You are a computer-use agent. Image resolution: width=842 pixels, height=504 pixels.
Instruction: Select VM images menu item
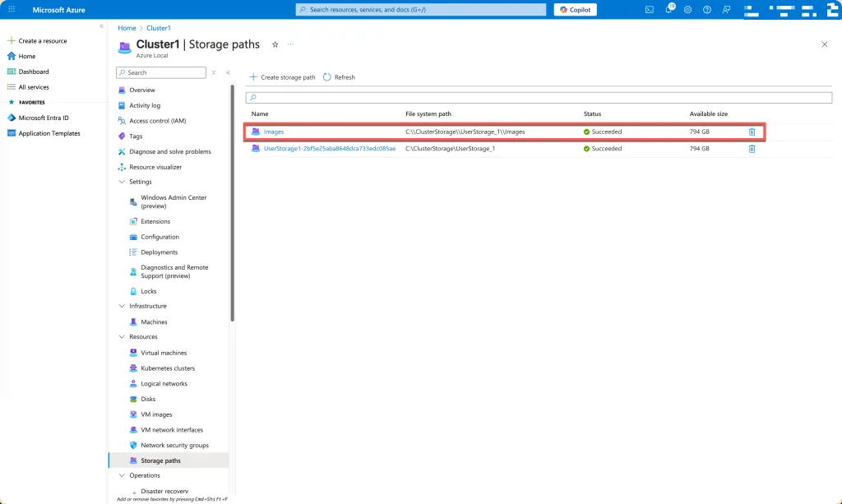coord(156,414)
